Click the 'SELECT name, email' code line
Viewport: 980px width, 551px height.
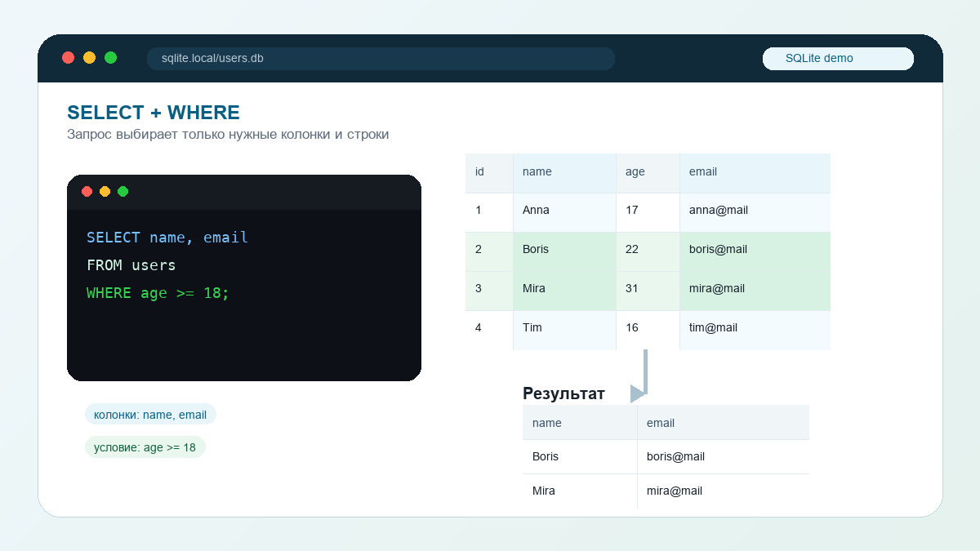[167, 238]
